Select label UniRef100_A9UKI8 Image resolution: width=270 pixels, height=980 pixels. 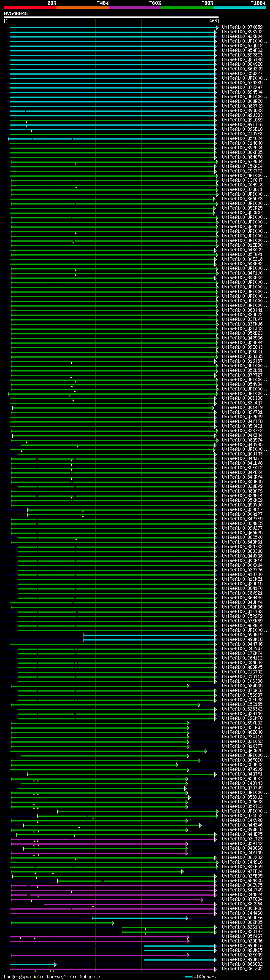[242, 640]
